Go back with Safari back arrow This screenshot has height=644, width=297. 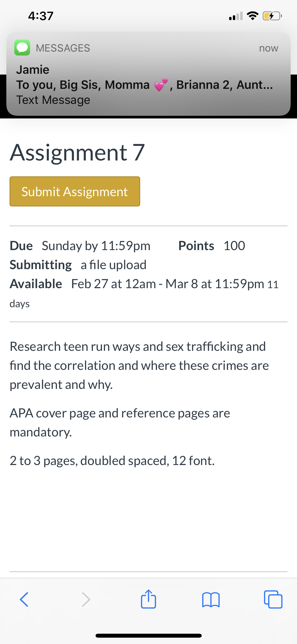pyautogui.click(x=24, y=599)
